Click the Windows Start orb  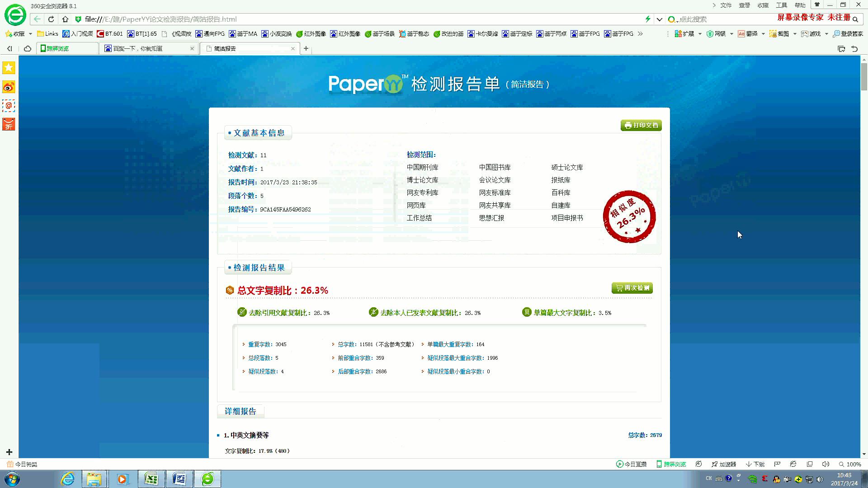[x=12, y=479]
